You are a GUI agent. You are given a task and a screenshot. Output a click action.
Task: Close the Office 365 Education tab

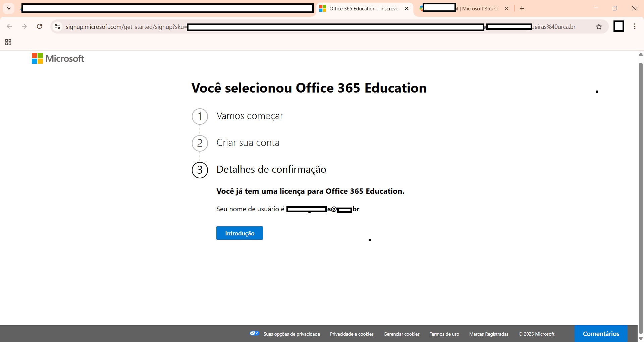click(x=407, y=8)
